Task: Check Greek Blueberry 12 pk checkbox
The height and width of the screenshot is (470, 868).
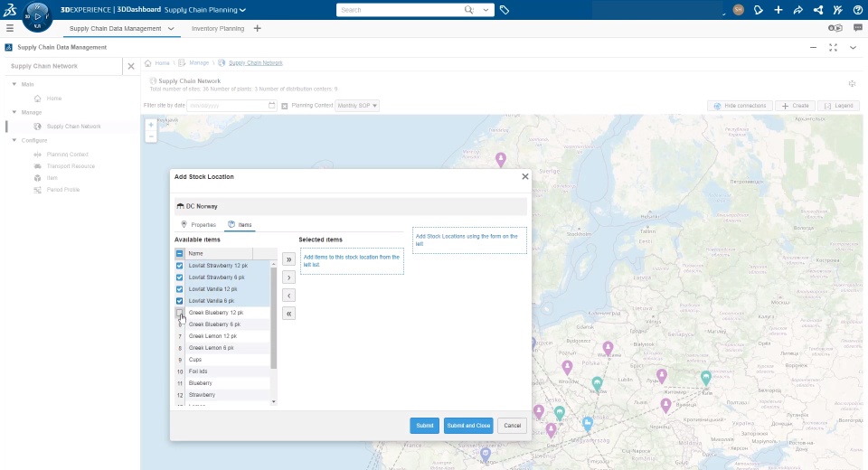Action: click(x=179, y=313)
